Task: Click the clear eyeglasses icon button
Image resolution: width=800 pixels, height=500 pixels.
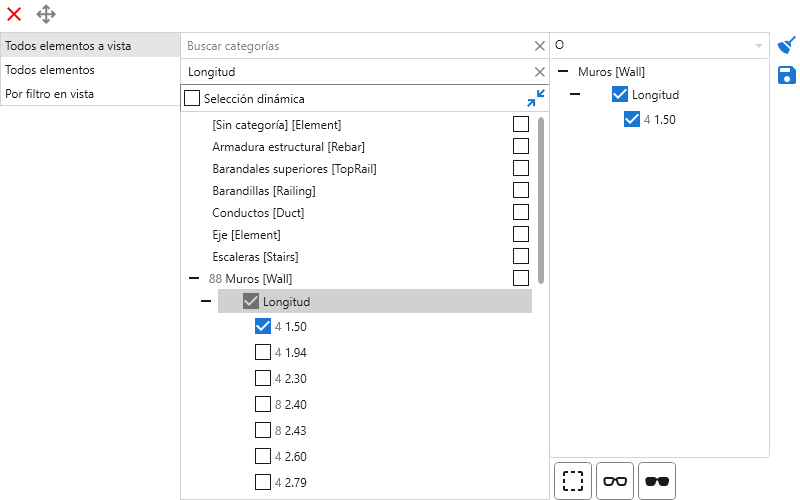Action: (615, 481)
